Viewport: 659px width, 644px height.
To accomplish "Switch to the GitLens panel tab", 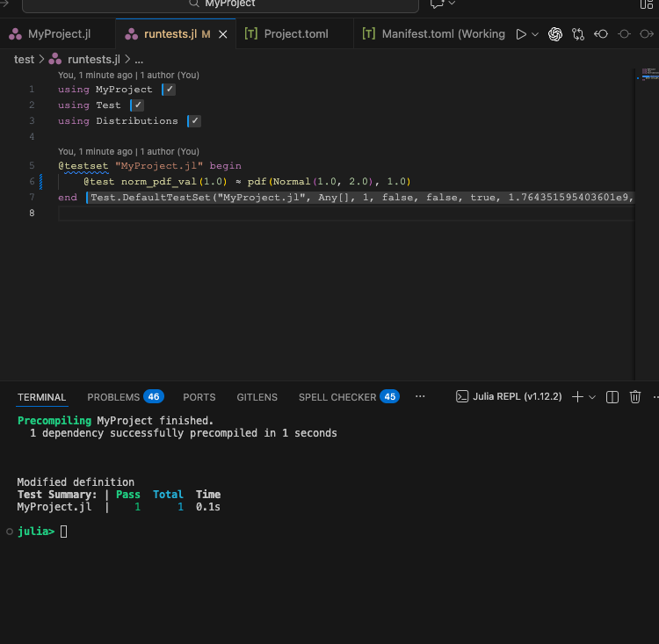I will pos(257,397).
